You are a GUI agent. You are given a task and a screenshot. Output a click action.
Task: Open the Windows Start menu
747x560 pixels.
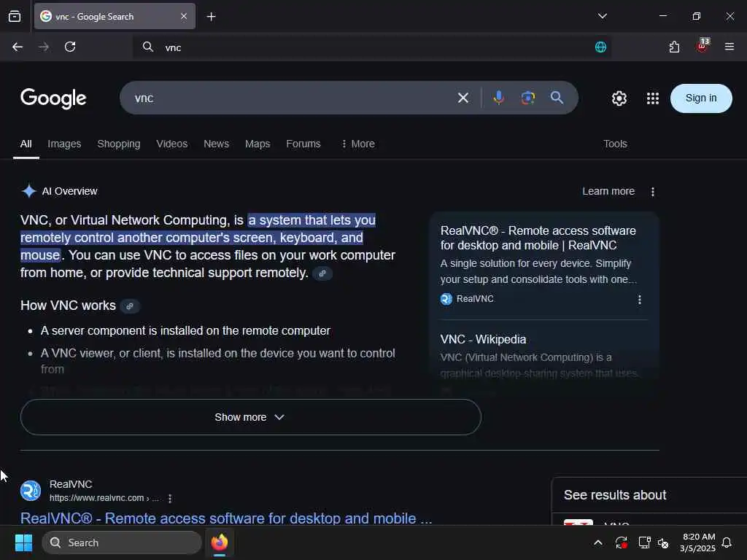(23, 542)
